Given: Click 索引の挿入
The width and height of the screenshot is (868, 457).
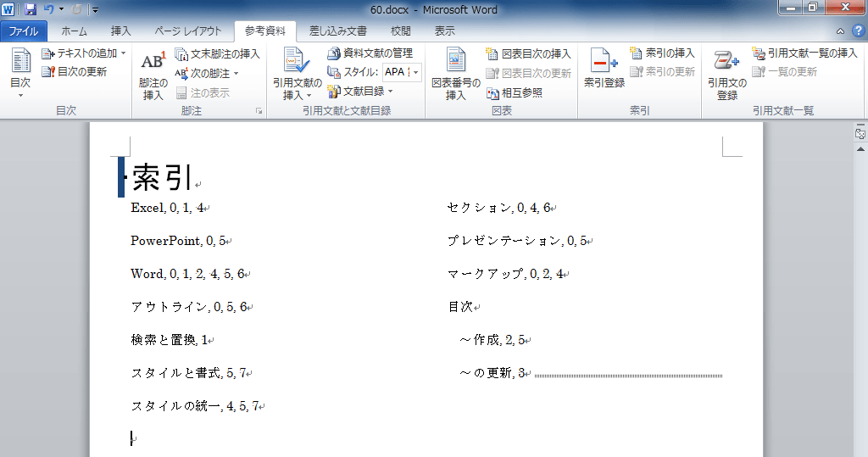Looking at the screenshot, I should [x=662, y=53].
